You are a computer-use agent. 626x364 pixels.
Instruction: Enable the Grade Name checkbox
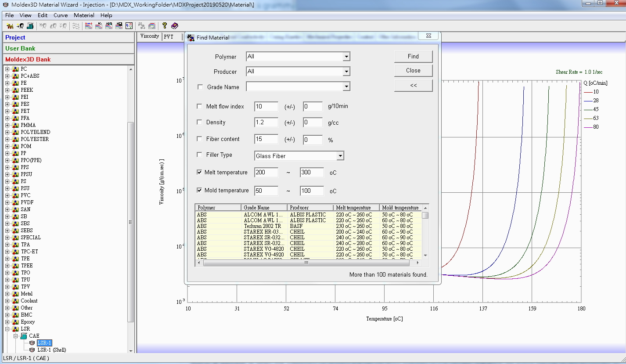[x=200, y=87]
